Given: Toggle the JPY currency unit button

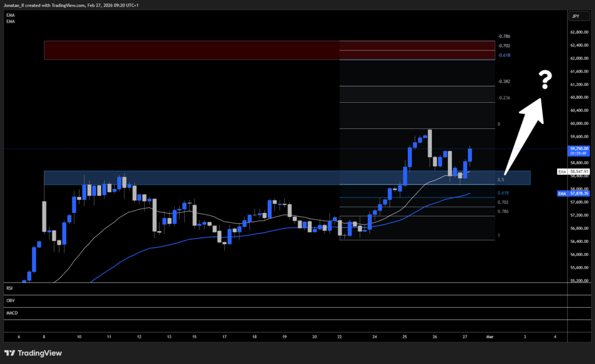Looking at the screenshot, I should tap(579, 15).
